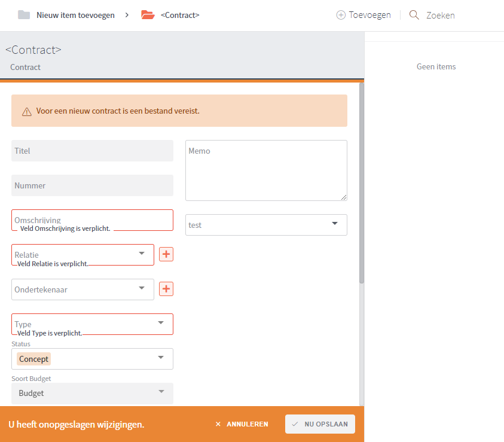
Task: Click the magnifying glass search icon
Action: click(414, 15)
